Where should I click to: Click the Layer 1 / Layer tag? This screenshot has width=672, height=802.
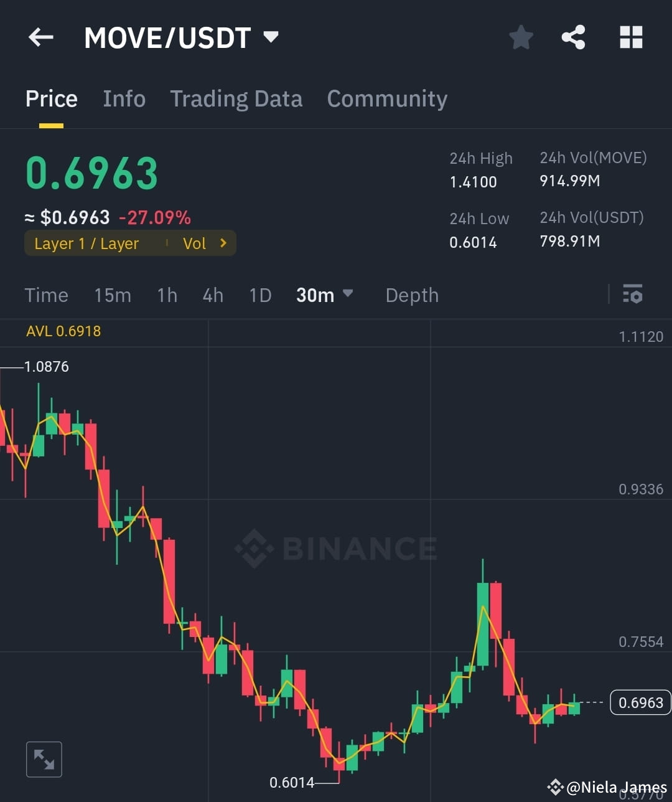click(86, 243)
